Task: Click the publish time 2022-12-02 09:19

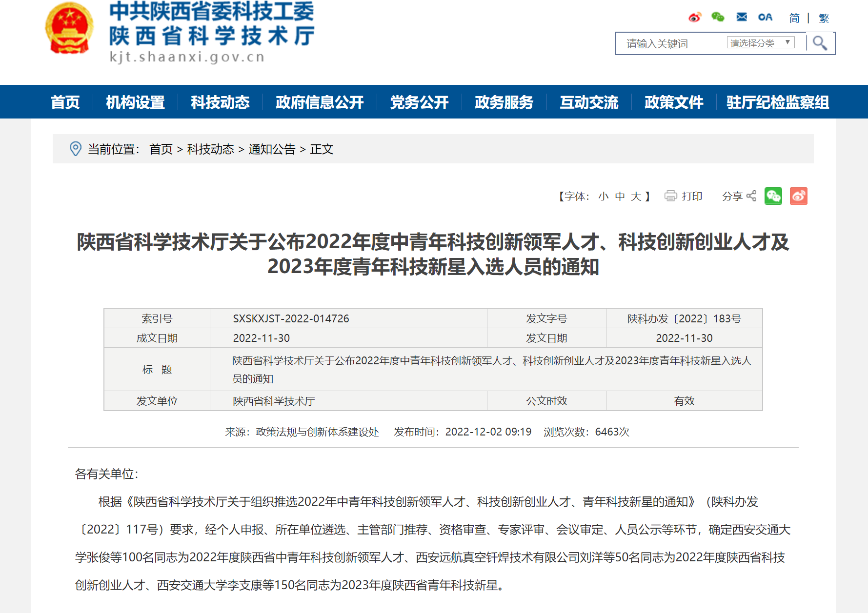Action: pos(488,432)
